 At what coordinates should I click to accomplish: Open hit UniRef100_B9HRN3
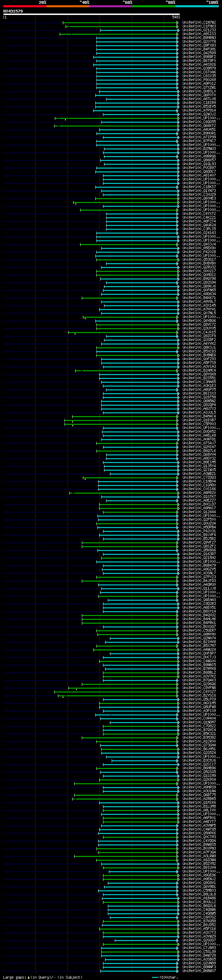point(199,38)
